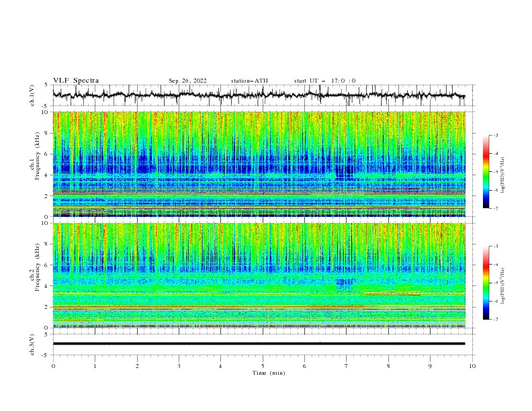This screenshot has height=411, width=532.
Task: Click the "10" kHz tick of ch.2 spectrogram
Action: pos(46,223)
